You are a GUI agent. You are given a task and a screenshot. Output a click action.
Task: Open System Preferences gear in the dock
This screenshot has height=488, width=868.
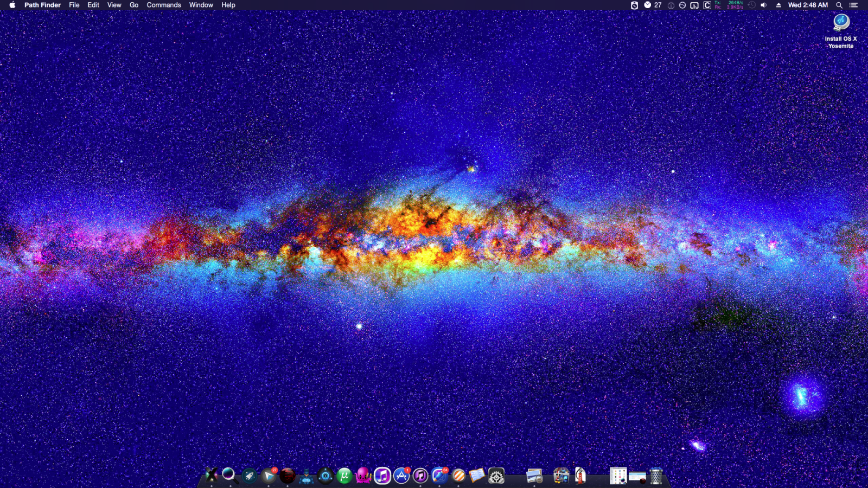tap(496, 476)
